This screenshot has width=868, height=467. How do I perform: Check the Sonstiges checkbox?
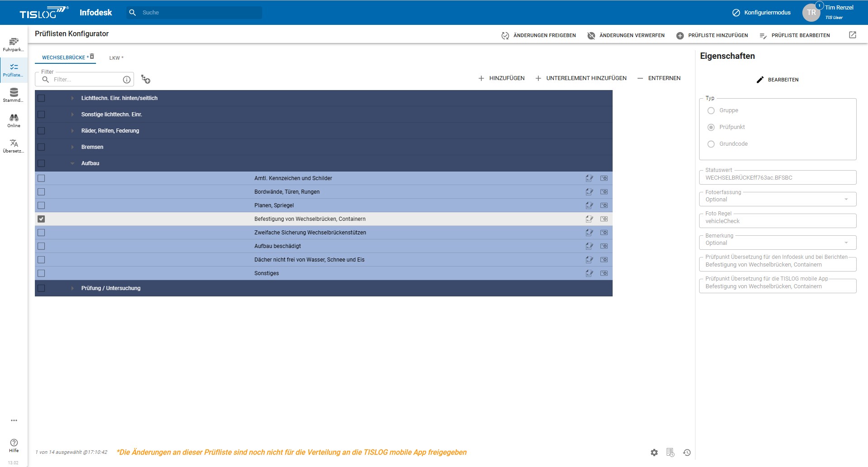pos(41,273)
